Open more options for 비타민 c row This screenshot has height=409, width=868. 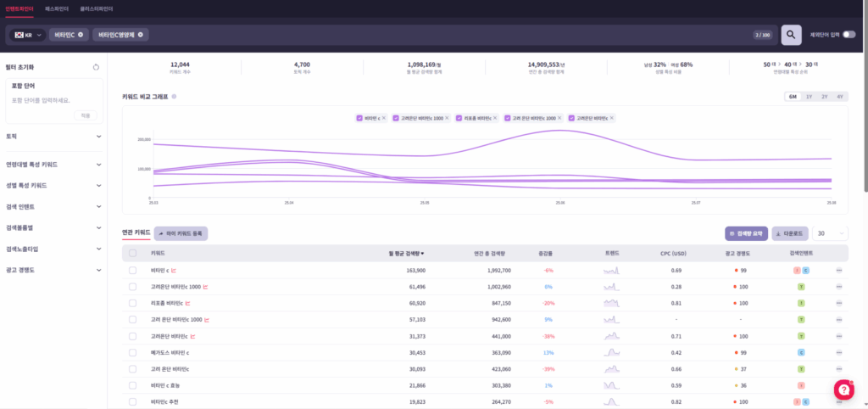pyautogui.click(x=839, y=270)
